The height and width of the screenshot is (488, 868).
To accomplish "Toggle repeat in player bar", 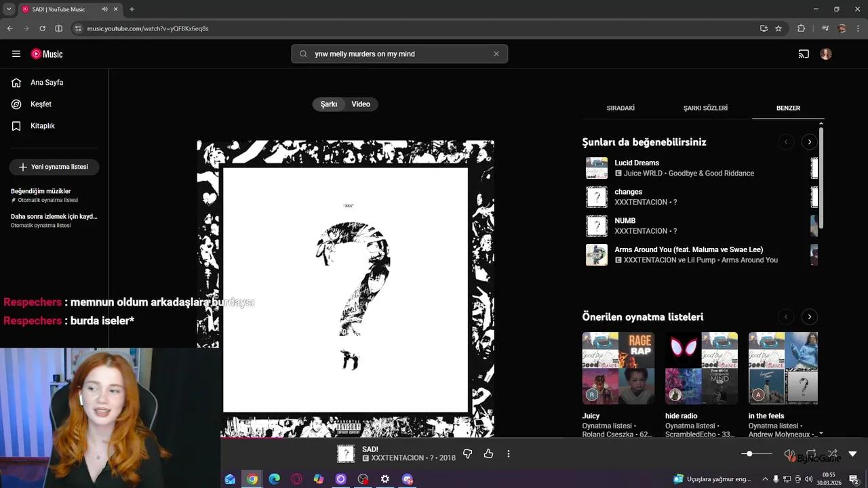I will tap(810, 453).
